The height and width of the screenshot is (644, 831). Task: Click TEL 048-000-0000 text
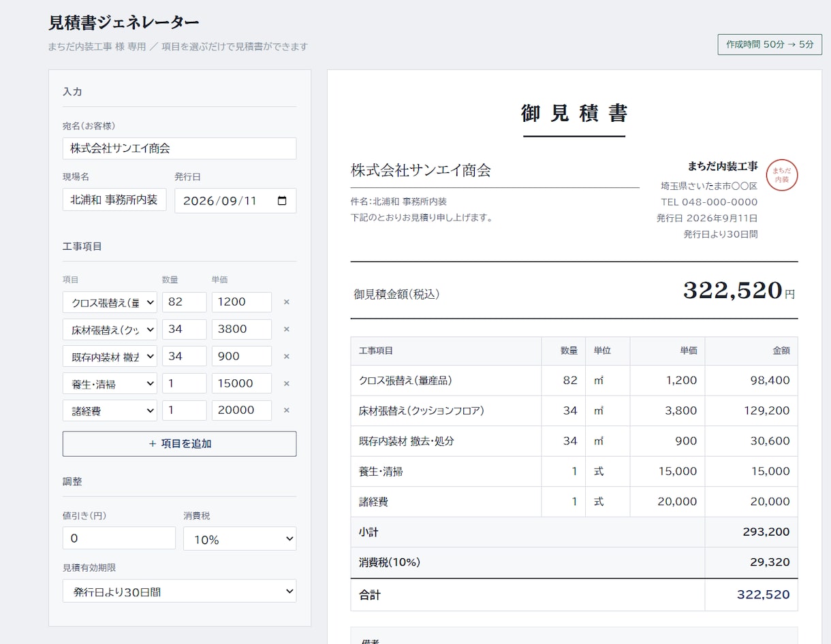pos(709,202)
